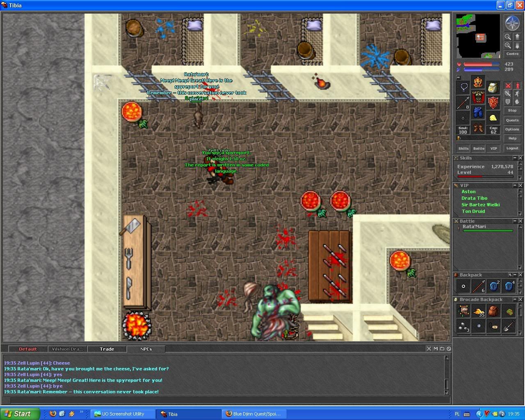Close the Battle panel
This screenshot has width=525, height=420.
pos(520,221)
